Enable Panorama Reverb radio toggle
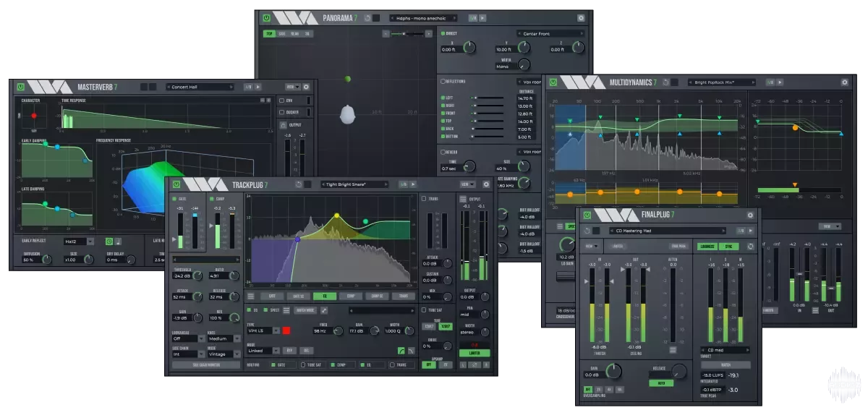The height and width of the screenshot is (410, 868). (443, 152)
